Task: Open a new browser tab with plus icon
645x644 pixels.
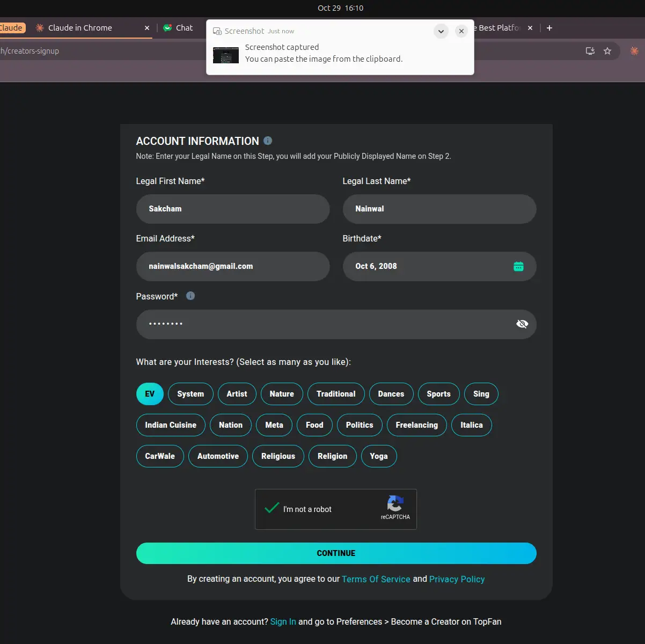Action: point(549,28)
